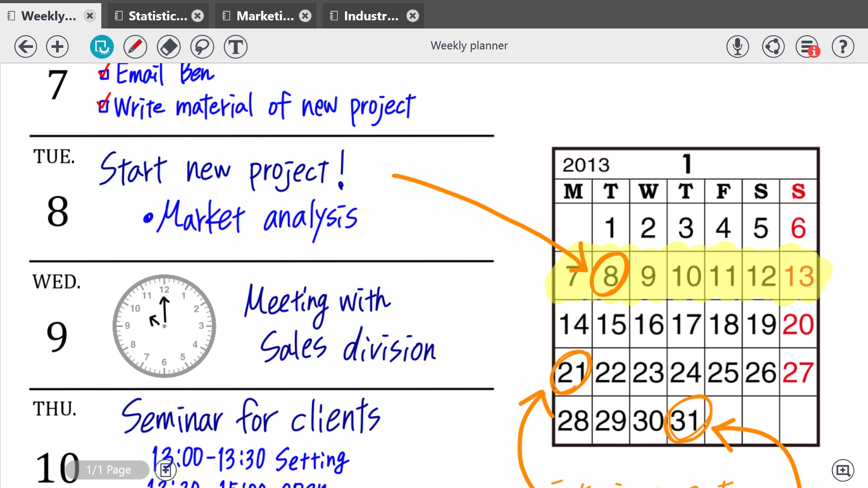Select the selection/pan mode tool
This screenshot has height=488, width=868.
point(102,47)
